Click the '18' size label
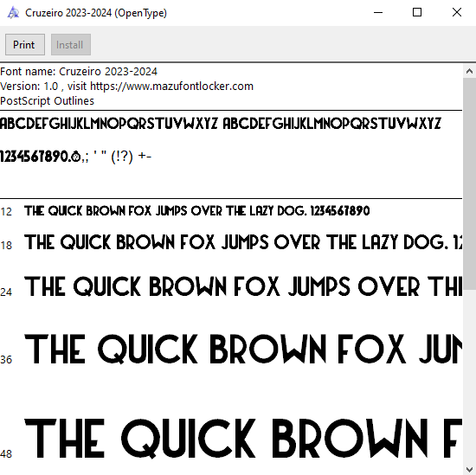Viewport: 476px width, 475px height. [6, 245]
